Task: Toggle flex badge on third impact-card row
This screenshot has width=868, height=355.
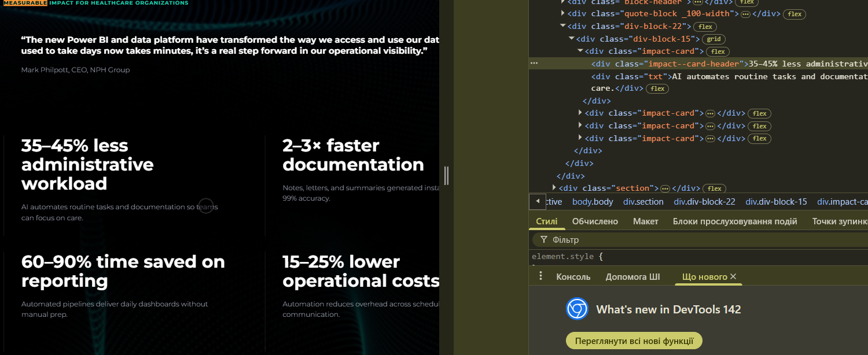Action: pos(759,126)
